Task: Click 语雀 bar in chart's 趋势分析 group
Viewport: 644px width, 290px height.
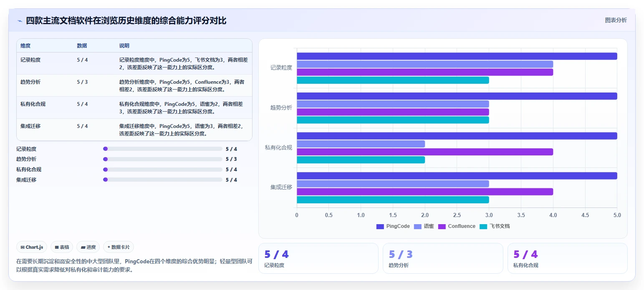Action: pos(393,104)
